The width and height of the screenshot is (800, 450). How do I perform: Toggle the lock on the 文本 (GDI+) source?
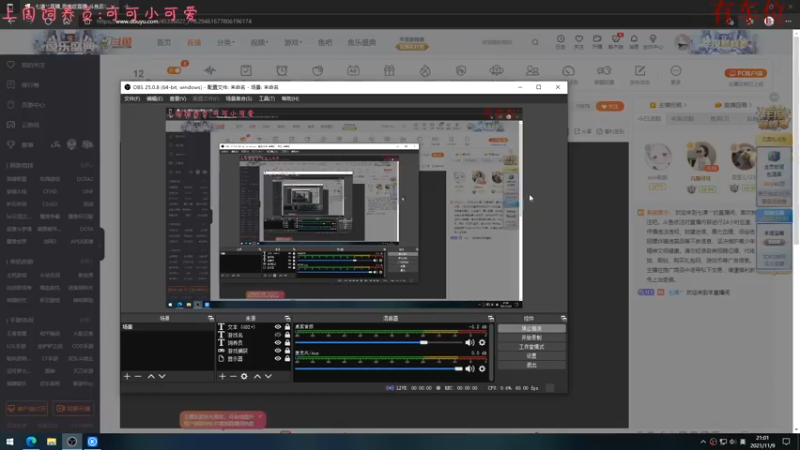pyautogui.click(x=287, y=327)
